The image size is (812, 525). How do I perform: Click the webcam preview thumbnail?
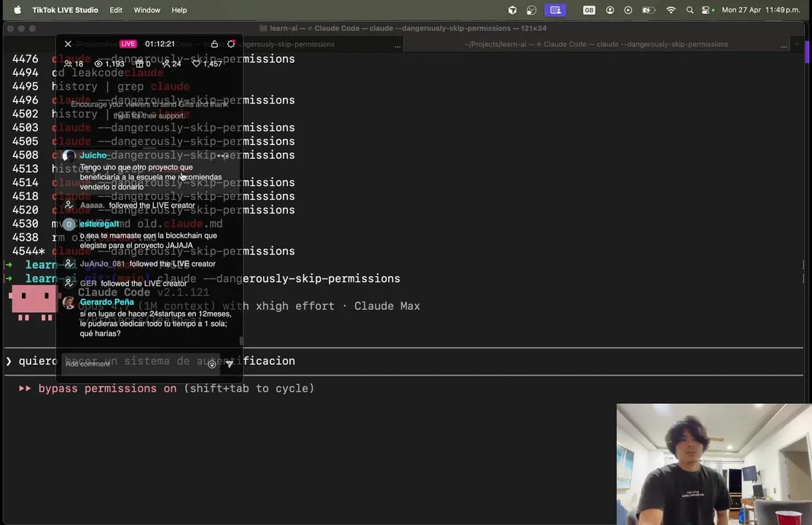[x=714, y=464]
